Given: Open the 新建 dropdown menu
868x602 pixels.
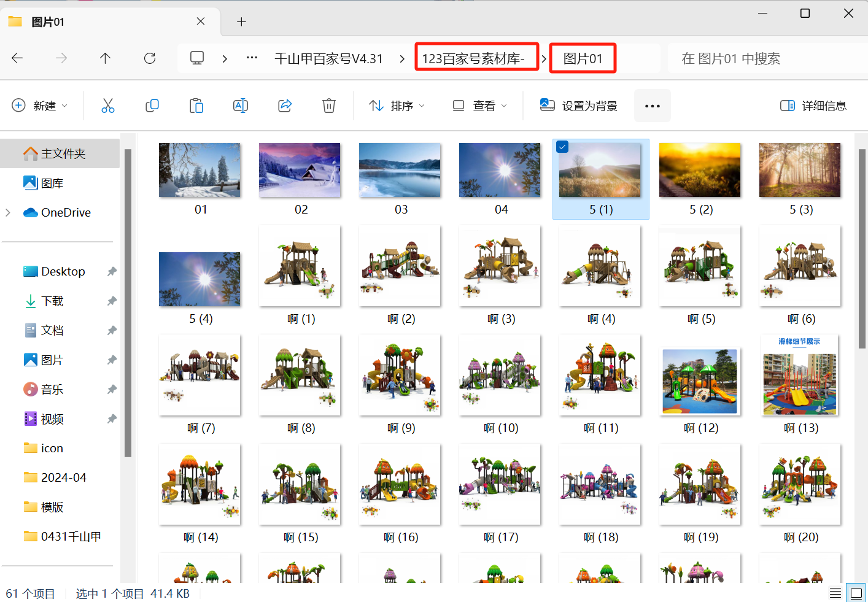Looking at the screenshot, I should tap(40, 106).
